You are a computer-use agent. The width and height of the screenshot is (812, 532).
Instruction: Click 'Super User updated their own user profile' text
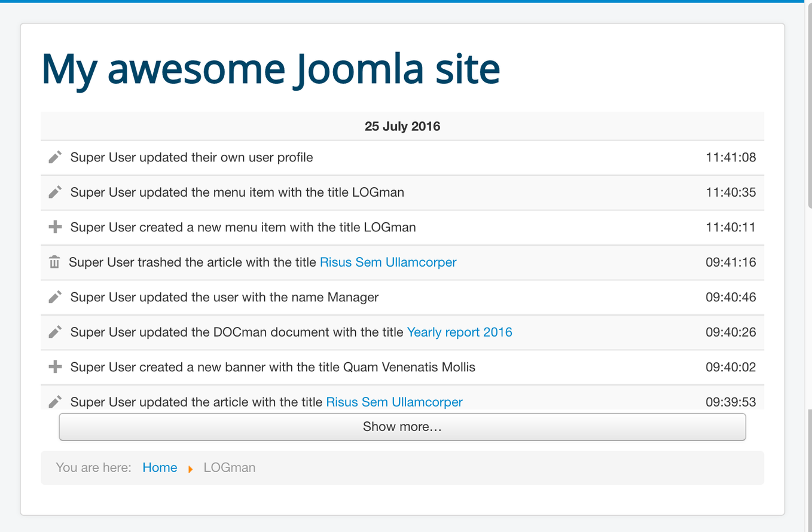coord(192,157)
